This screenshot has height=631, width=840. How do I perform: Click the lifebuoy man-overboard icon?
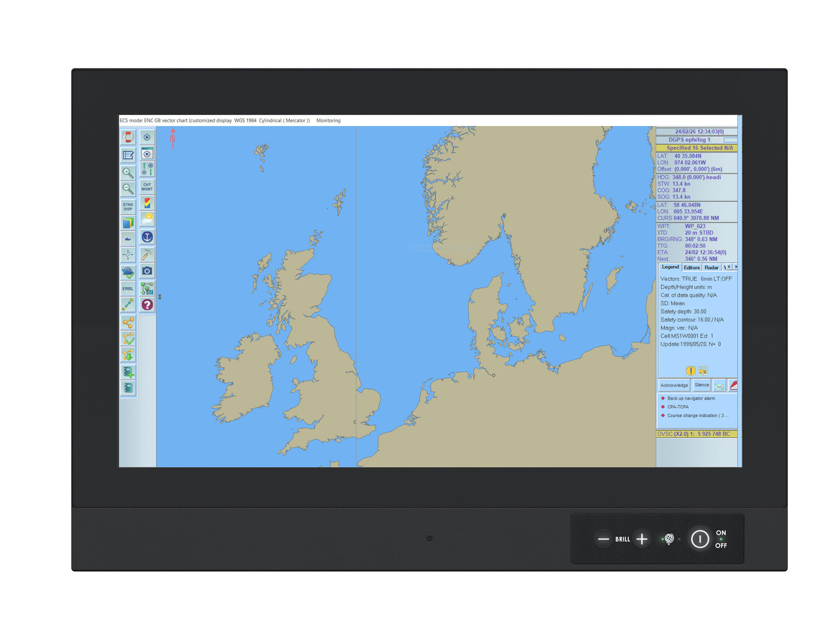point(128,137)
